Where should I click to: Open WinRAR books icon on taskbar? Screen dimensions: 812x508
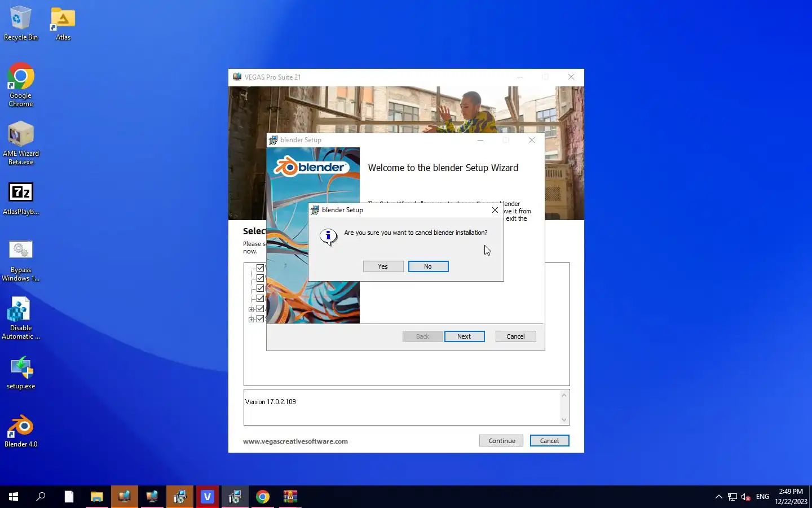coord(290,497)
